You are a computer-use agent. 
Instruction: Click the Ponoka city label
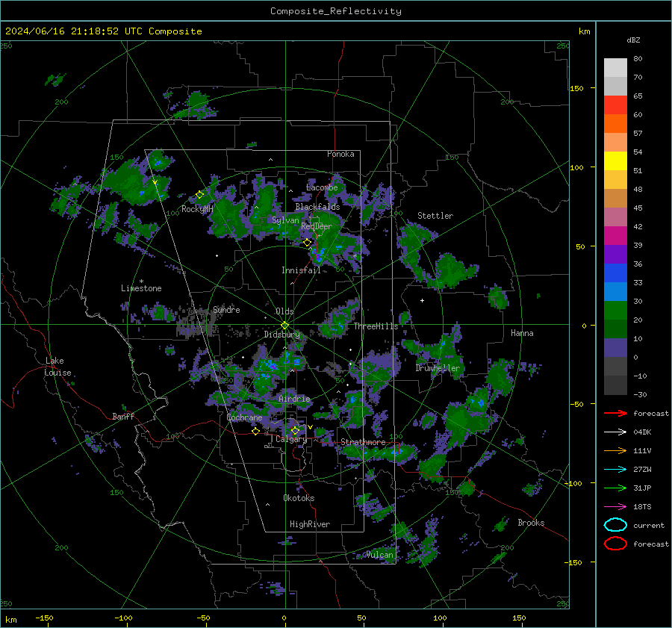340,154
